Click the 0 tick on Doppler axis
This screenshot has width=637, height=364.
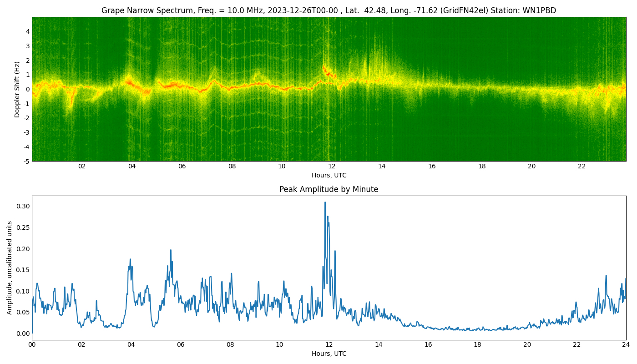pos(28,89)
